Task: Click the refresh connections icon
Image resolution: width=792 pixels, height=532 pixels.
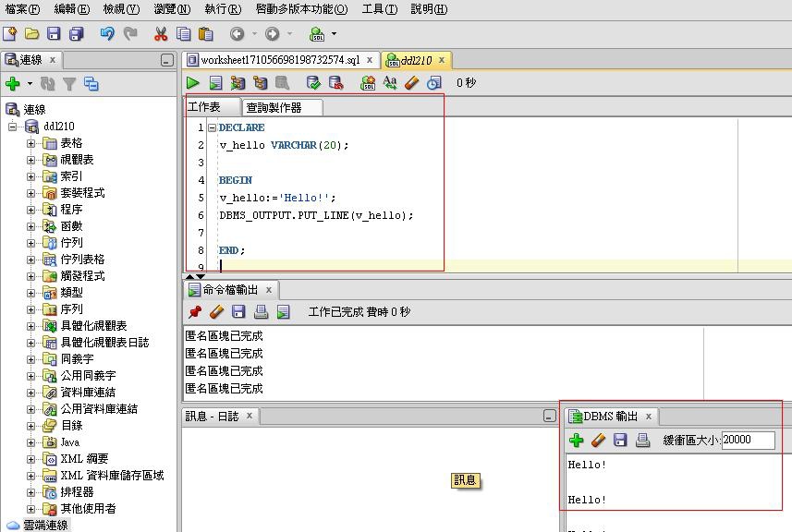Action: pos(47,83)
